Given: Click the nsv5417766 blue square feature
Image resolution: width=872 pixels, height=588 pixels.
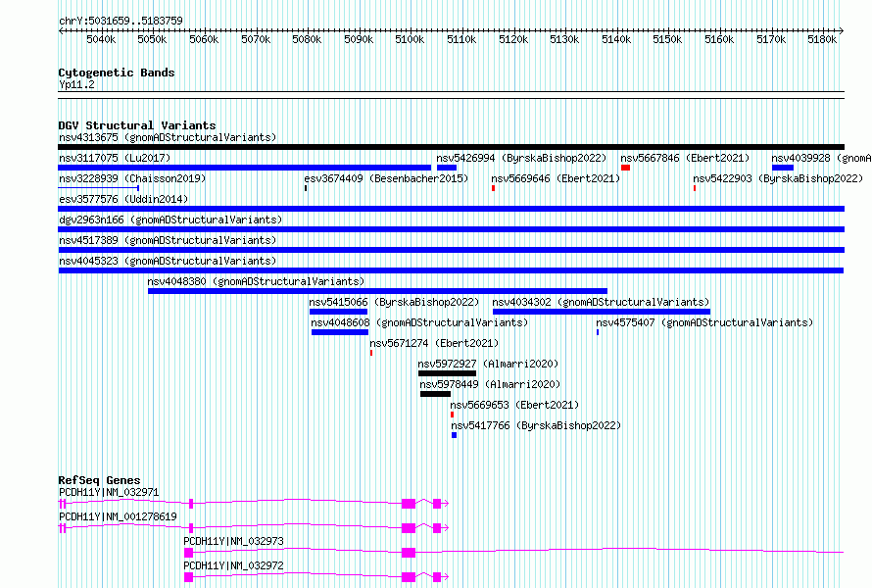Looking at the screenshot, I should pos(455,435).
